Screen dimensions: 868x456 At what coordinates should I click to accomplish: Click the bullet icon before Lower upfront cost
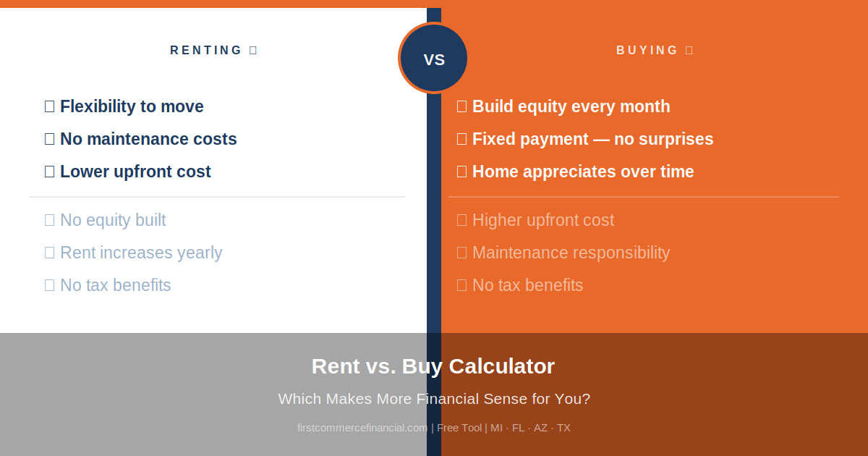click(x=49, y=172)
